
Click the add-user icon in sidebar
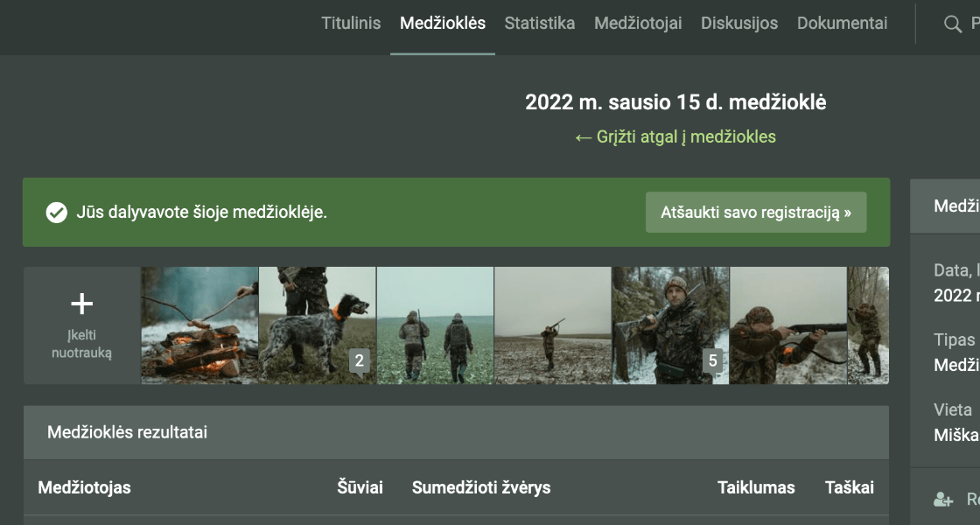pos(942,500)
